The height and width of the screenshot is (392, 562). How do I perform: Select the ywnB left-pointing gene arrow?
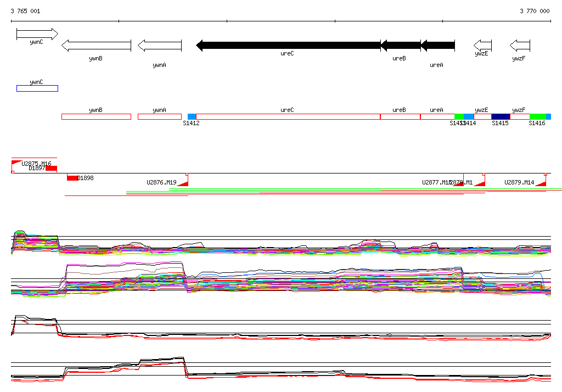coord(97,46)
